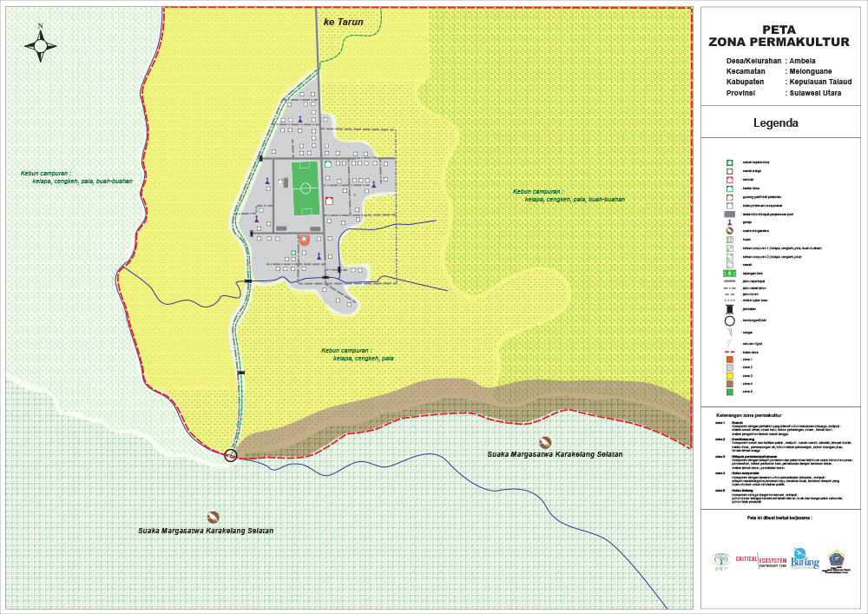The image size is (868, 614).
Task: Click the red school building icon on the map
Action: pyautogui.click(x=328, y=201)
